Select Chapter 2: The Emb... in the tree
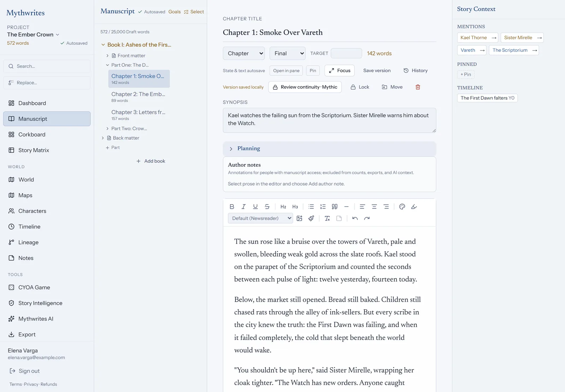The height and width of the screenshot is (392, 565). [139, 97]
